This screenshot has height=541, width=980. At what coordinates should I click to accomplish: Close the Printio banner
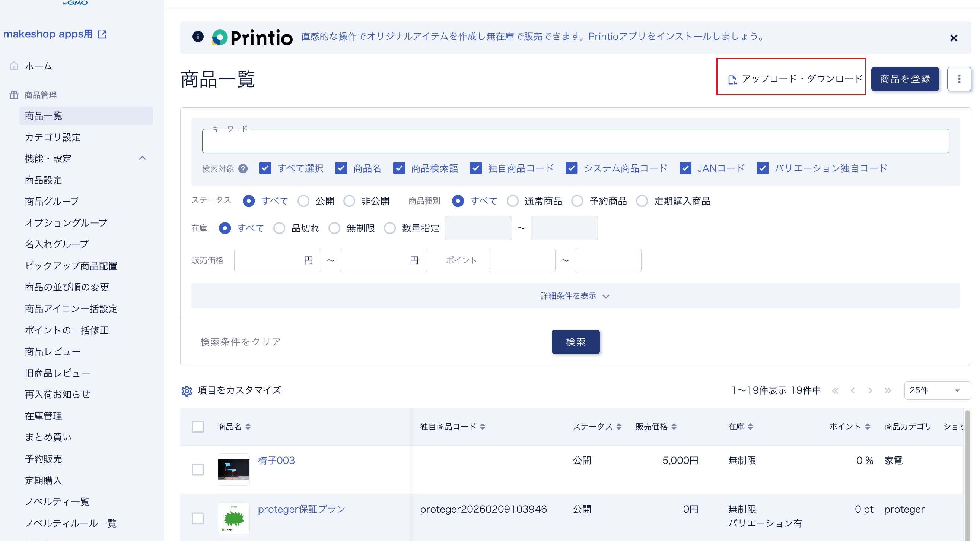[x=953, y=38]
